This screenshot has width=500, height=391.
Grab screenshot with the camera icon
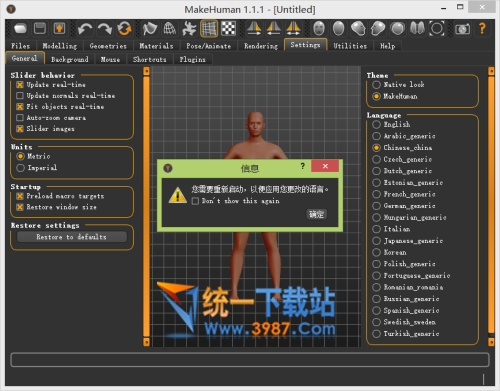pyautogui.click(x=462, y=29)
